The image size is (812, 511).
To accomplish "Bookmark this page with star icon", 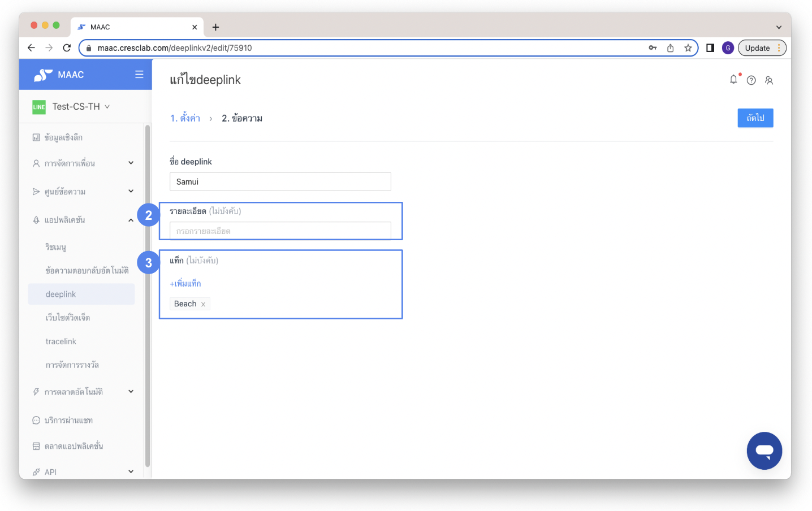I will tap(688, 48).
